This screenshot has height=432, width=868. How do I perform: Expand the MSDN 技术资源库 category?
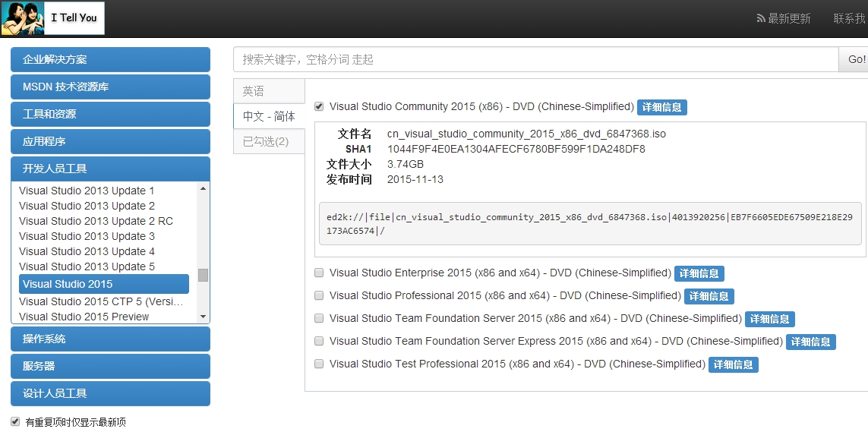tap(110, 87)
